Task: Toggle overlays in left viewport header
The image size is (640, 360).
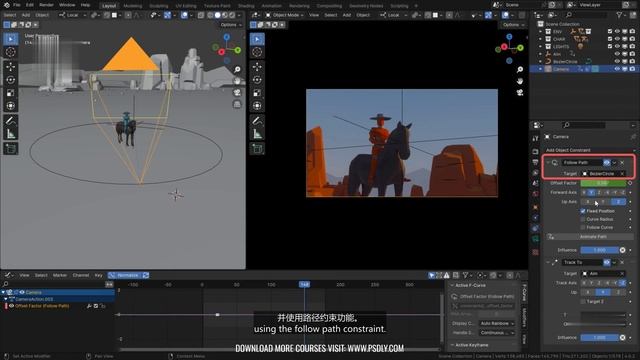Action: tap(184, 15)
